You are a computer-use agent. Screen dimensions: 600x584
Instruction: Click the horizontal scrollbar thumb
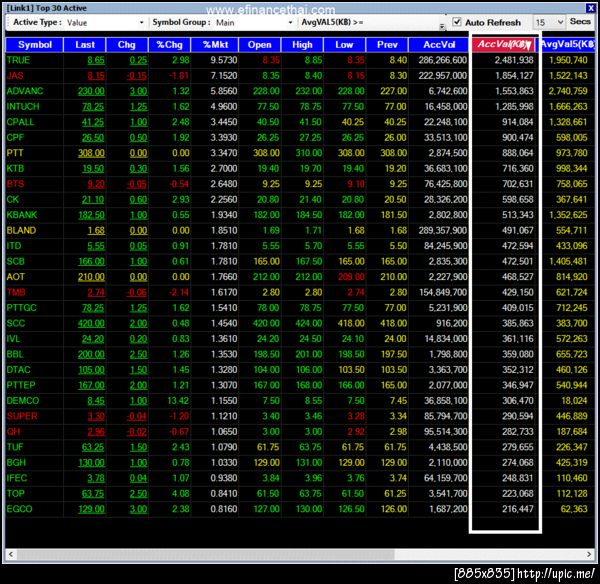205,554
